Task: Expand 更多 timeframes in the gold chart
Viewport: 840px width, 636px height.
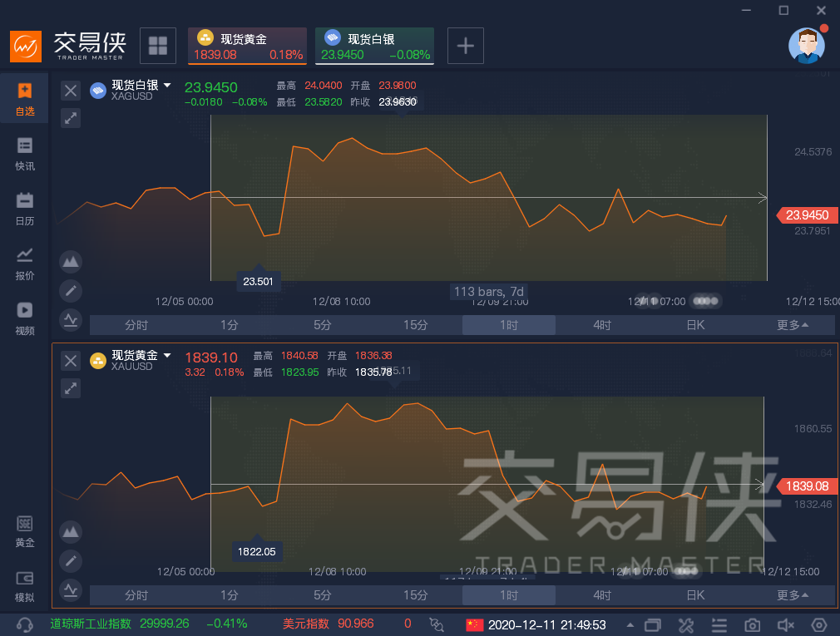Action: [x=793, y=595]
